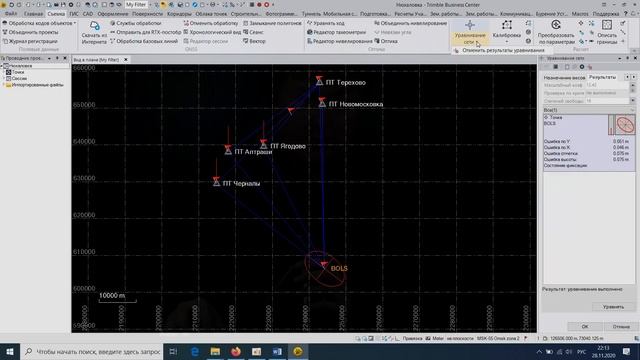Click the Уравнять button
The image size is (640, 360).
pyautogui.click(x=613, y=307)
